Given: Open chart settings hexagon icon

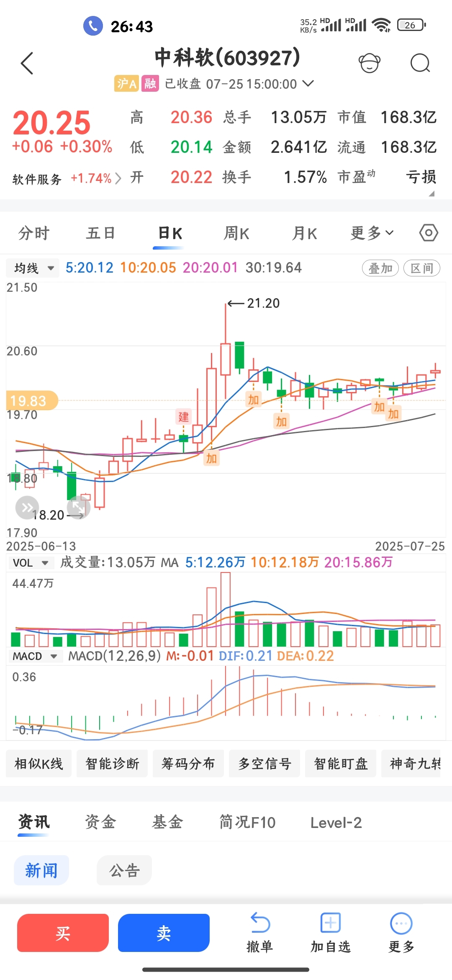Looking at the screenshot, I should tap(429, 233).
